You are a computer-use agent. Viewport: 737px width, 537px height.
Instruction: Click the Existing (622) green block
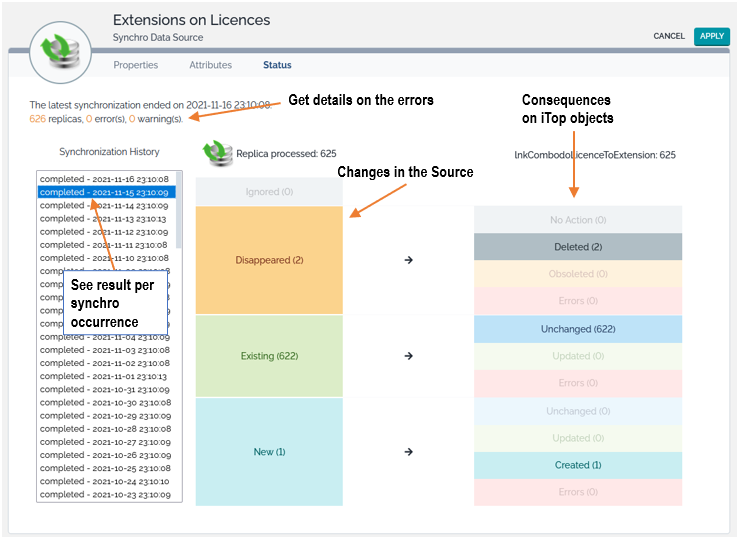click(x=269, y=356)
